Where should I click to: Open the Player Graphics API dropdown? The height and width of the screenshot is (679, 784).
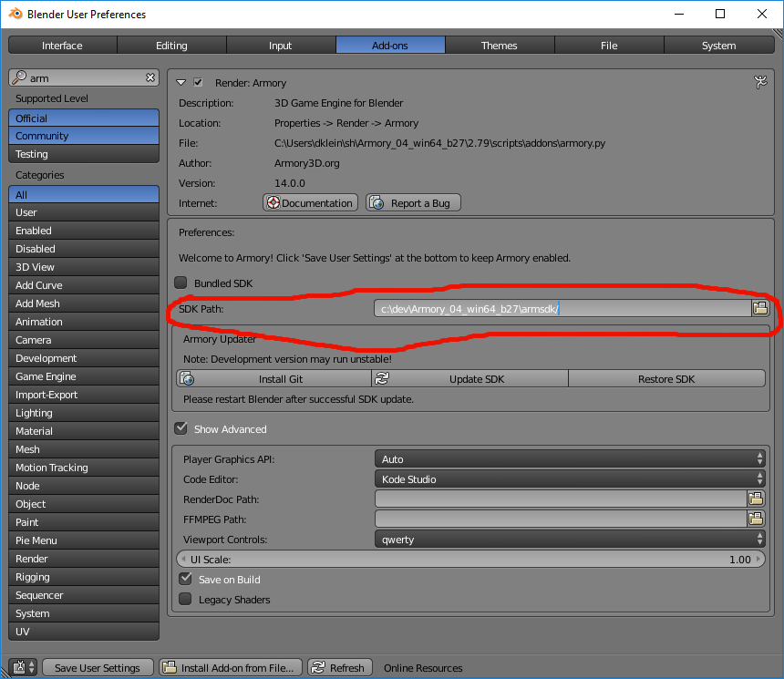[570, 458]
